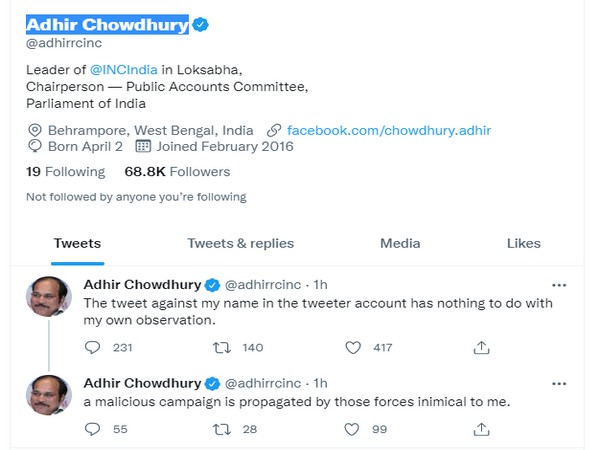Retweet the first tweet with 140 retweets
Screen dimensions: 600x450
coord(225,347)
